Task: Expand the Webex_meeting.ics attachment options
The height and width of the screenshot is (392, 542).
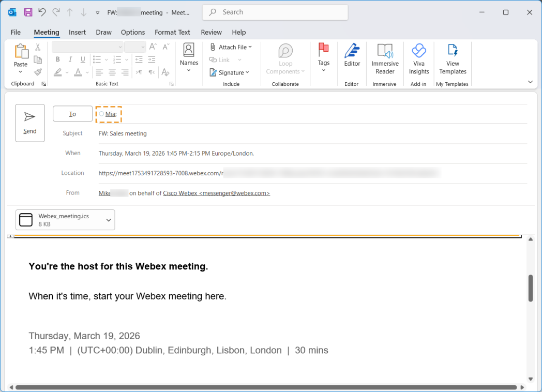Action: [109, 220]
